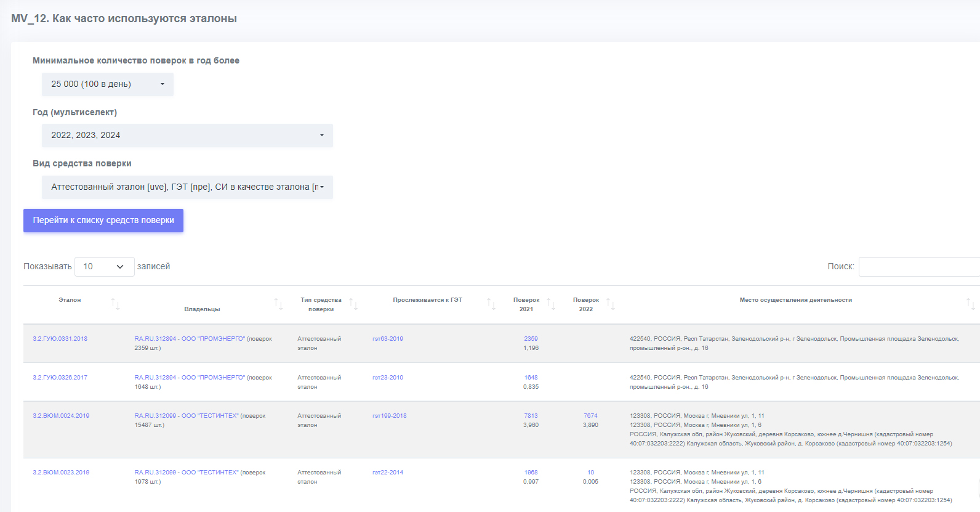
Task: Open etalon link 3.2.ВЮМ.0024.2019
Action: (61, 416)
